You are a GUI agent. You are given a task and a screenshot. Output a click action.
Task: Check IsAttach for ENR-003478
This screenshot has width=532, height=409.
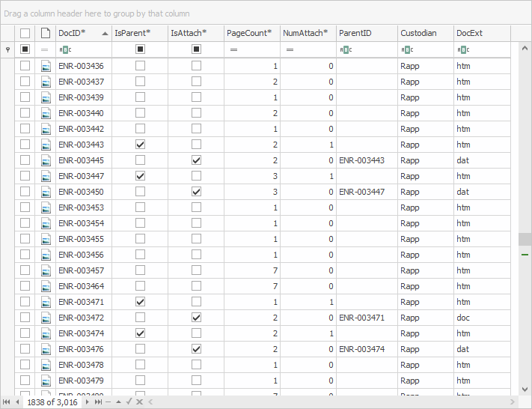click(196, 365)
